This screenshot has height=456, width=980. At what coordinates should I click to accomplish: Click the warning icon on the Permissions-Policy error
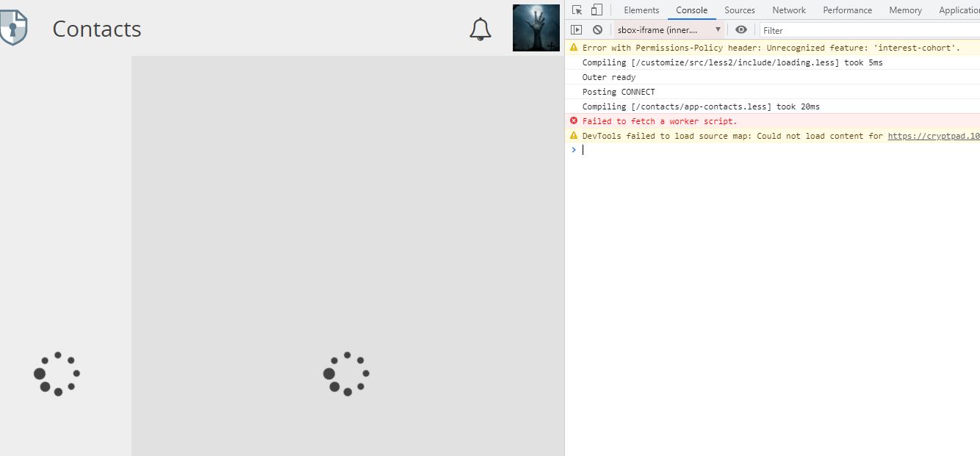click(573, 47)
